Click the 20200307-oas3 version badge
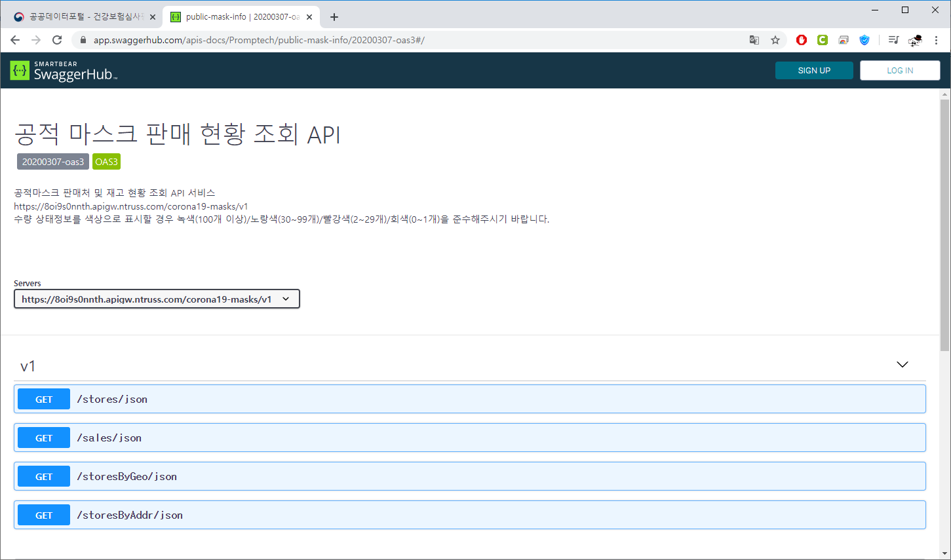Screen dimensions: 951x560 tap(53, 162)
